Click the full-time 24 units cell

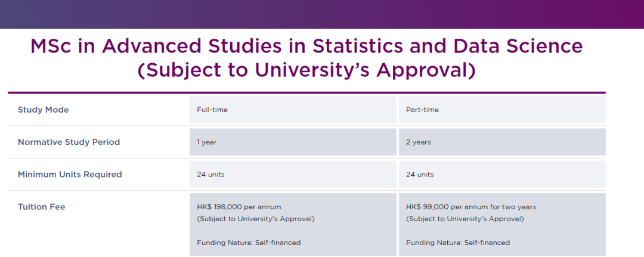pyautogui.click(x=293, y=175)
